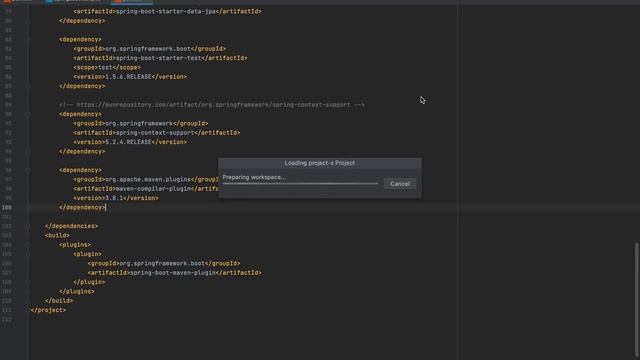
Task: Place cursor on spring-boot-starter-test artifactId line
Action: coord(160,58)
